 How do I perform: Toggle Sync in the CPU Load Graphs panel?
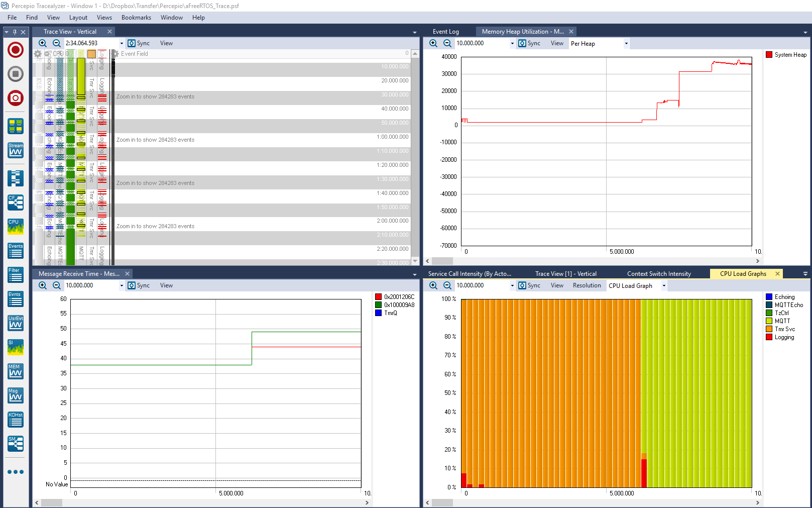point(529,285)
